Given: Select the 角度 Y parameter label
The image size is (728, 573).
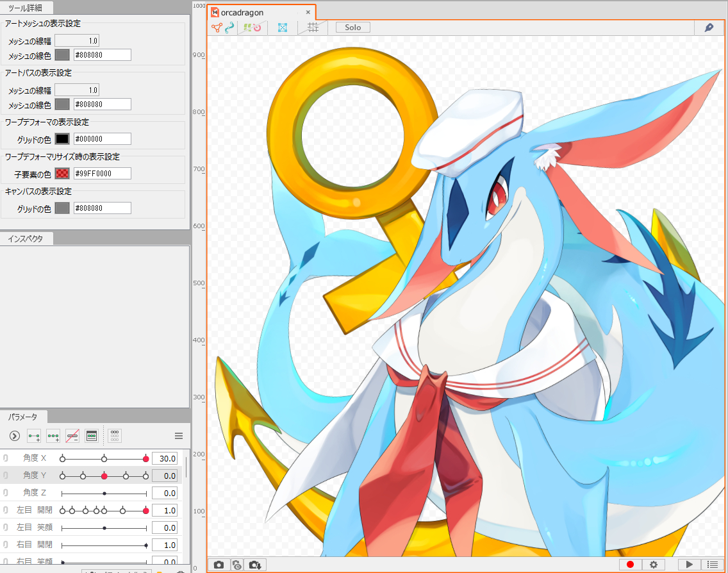Looking at the screenshot, I should 35,475.
